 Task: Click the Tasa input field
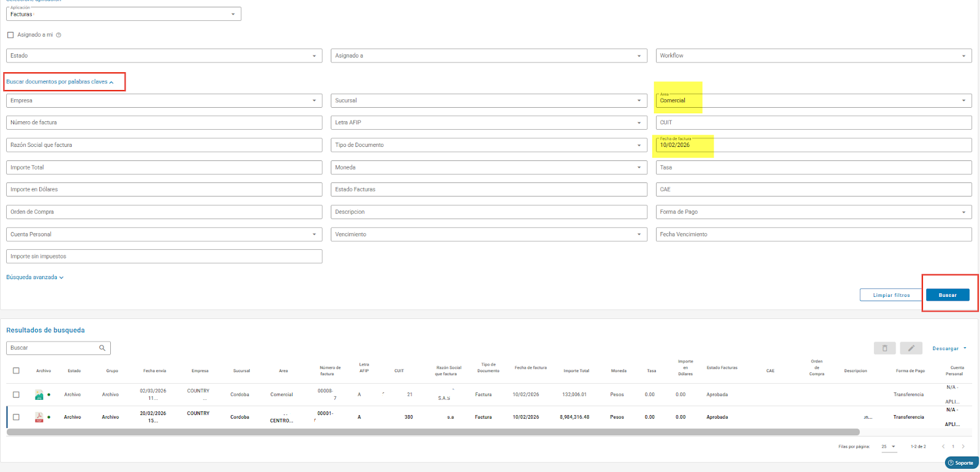pyautogui.click(x=813, y=167)
